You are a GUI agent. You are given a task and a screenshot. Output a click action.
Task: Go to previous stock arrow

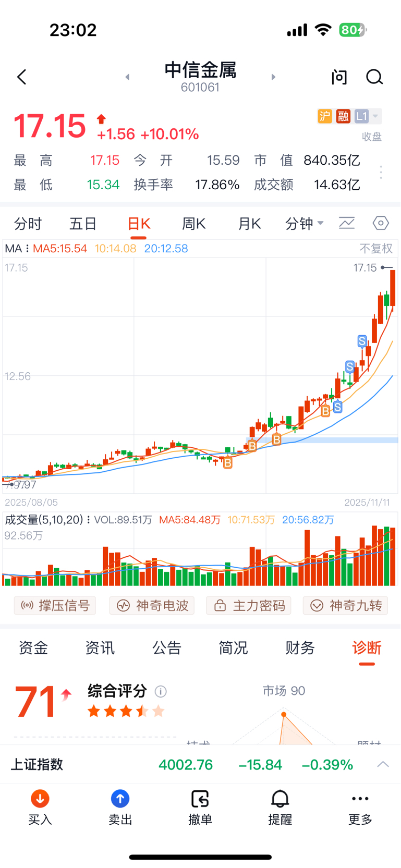(127, 77)
